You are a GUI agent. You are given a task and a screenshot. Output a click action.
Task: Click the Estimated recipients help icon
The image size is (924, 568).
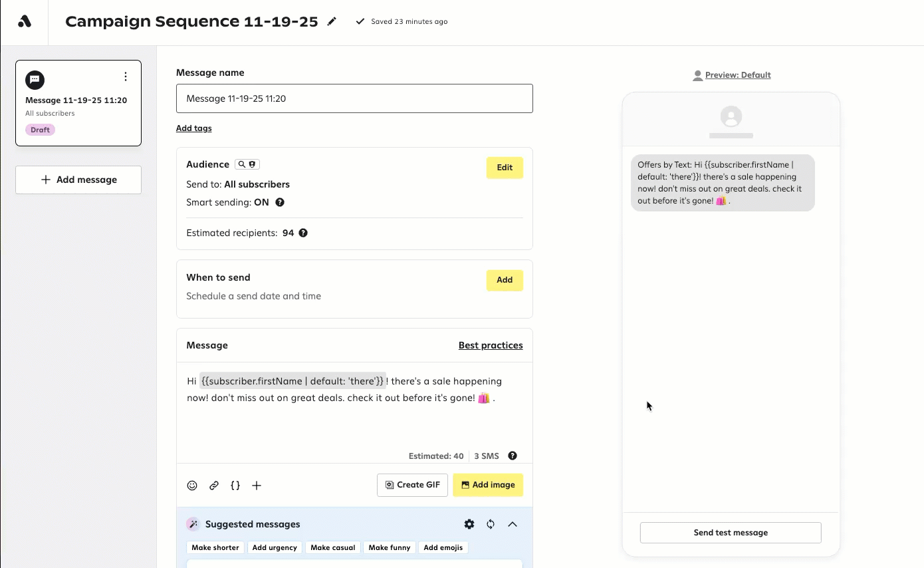303,233
